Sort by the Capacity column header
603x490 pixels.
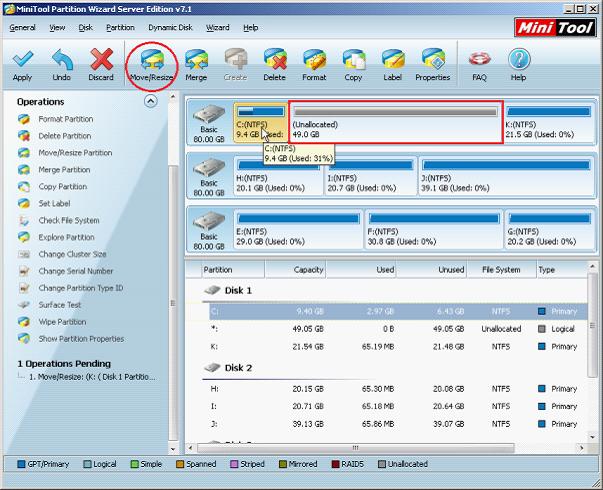coord(295,270)
